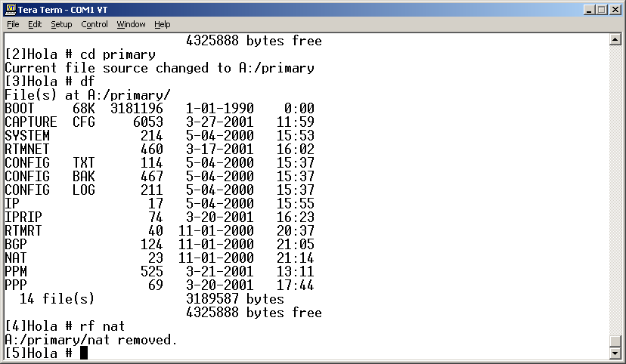Open the Setup menu

point(61,24)
